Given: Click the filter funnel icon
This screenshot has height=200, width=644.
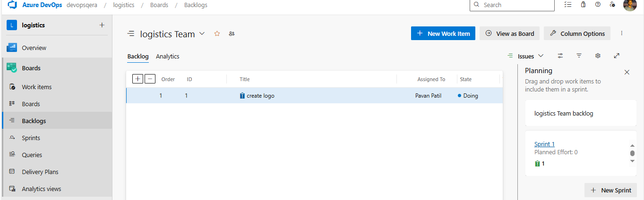Looking at the screenshot, I should [x=579, y=56].
